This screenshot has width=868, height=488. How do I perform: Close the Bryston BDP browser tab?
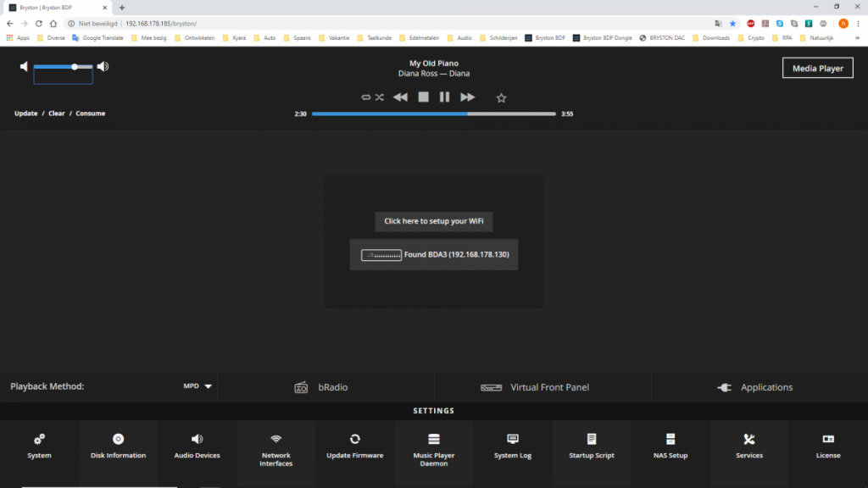104,8
